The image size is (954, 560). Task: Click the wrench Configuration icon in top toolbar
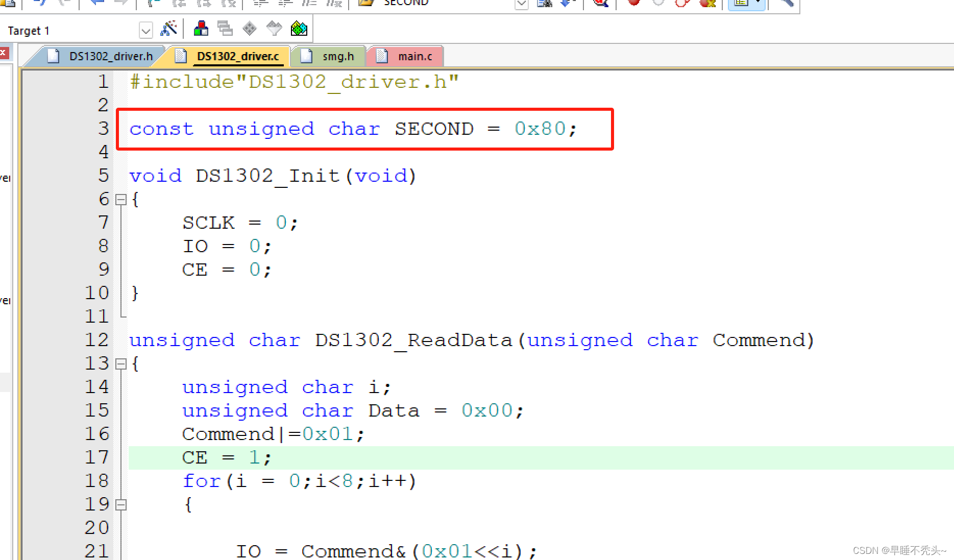coord(787,3)
